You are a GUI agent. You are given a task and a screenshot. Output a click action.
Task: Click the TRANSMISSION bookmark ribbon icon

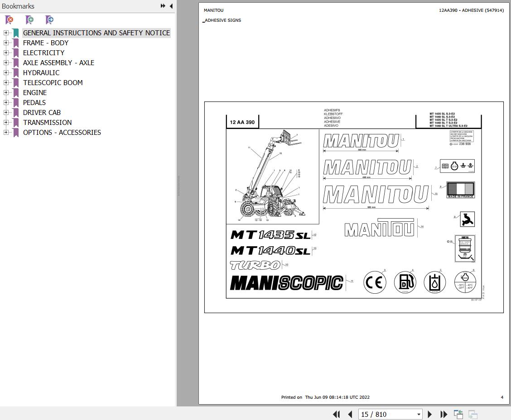tap(16, 122)
